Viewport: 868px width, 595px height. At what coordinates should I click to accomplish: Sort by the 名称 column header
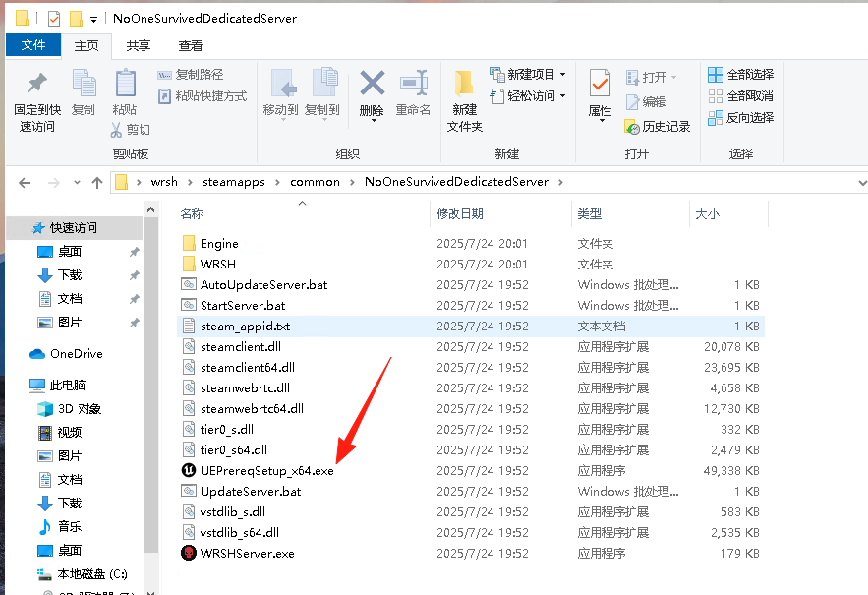pyautogui.click(x=192, y=213)
